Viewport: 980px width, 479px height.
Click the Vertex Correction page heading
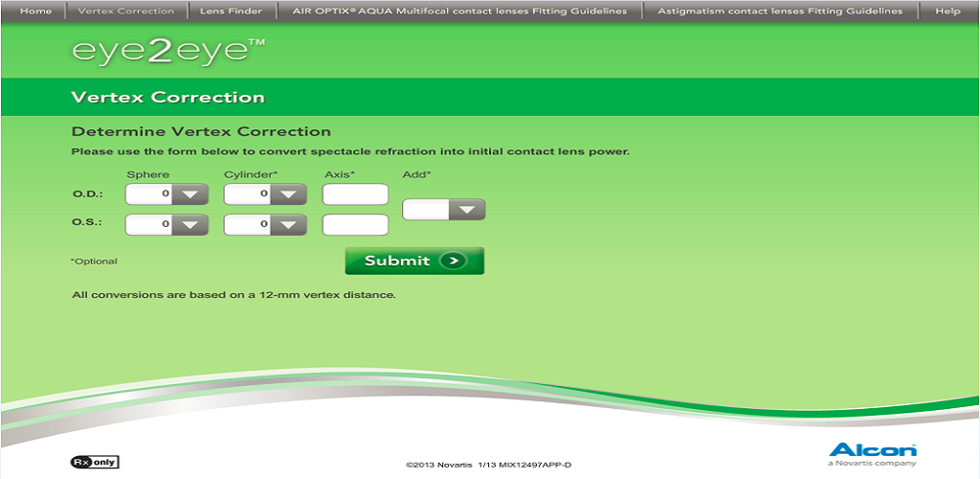tap(168, 98)
